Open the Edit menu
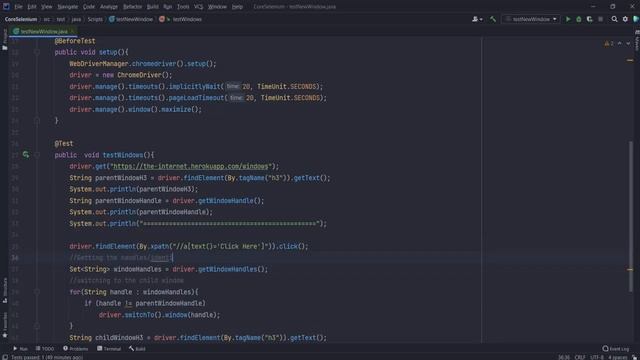640x360 pixels. point(32,7)
